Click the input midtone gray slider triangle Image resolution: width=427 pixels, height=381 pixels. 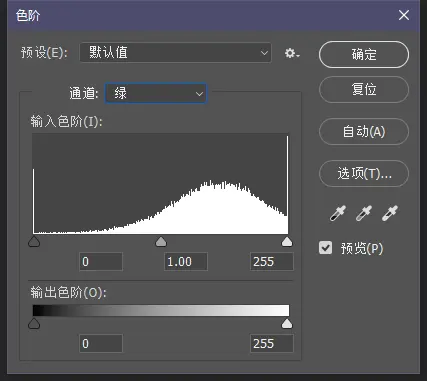coord(161,242)
